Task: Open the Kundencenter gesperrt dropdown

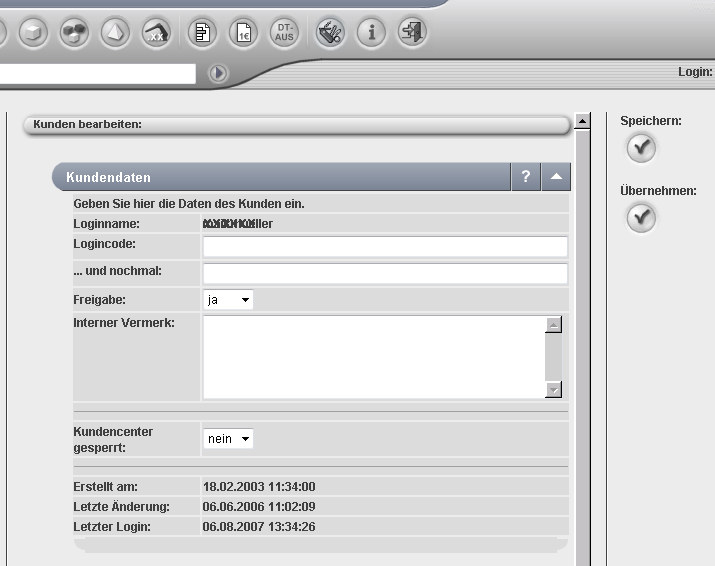Action: (x=228, y=438)
